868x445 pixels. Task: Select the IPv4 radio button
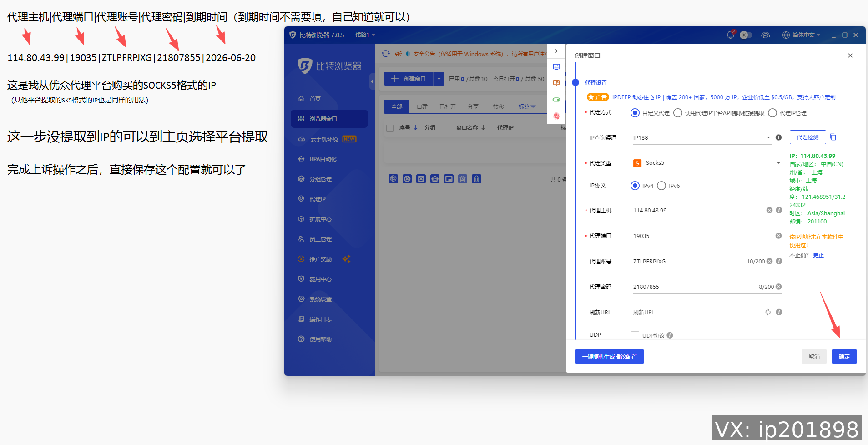coord(635,186)
